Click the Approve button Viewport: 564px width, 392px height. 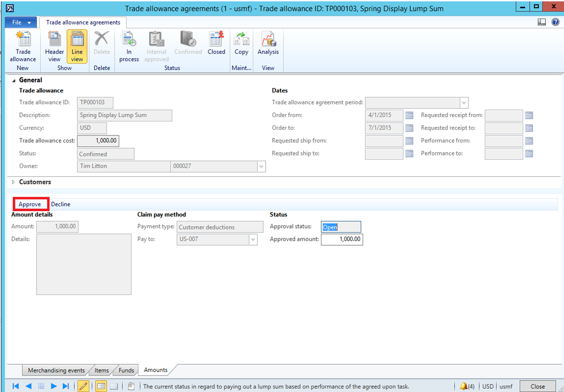tap(30, 204)
